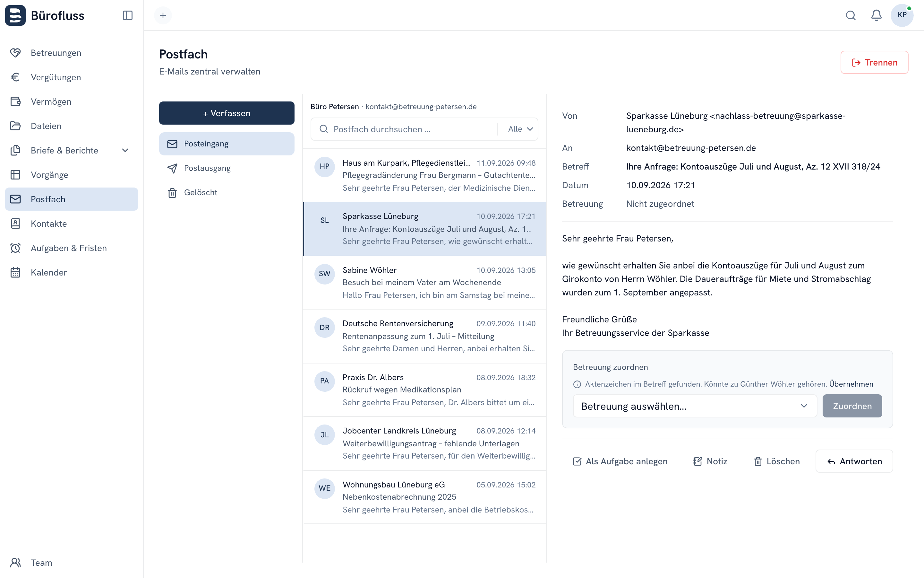Open notifications bell
924x578 pixels.
coord(876,15)
